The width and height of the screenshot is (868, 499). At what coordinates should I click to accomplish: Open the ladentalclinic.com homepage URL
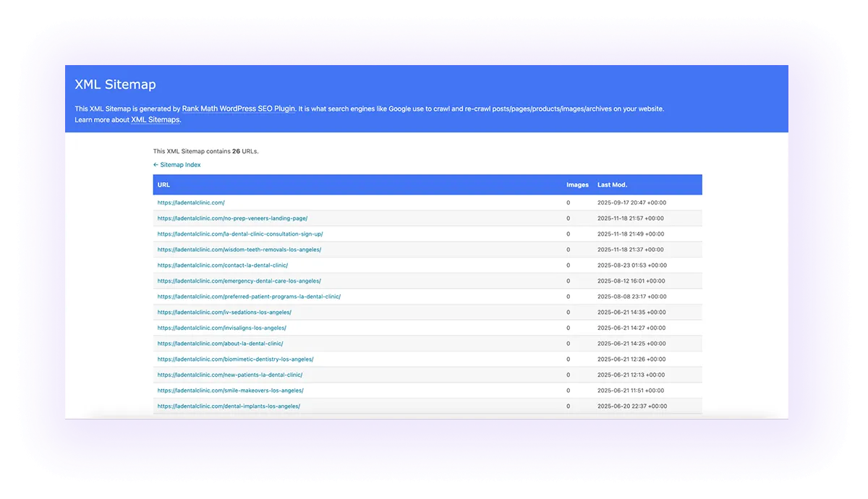(191, 202)
